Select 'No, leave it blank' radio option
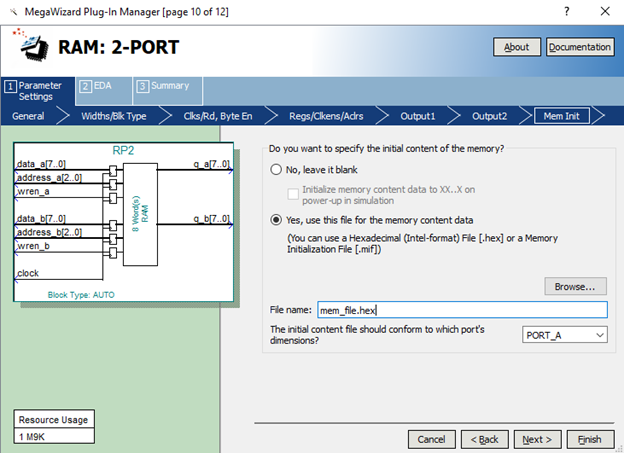 [276, 170]
